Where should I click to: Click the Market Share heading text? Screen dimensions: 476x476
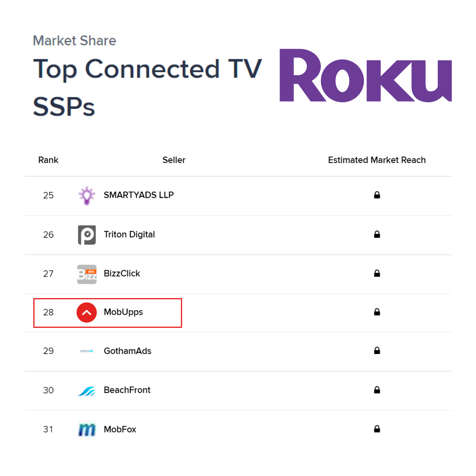point(74,40)
